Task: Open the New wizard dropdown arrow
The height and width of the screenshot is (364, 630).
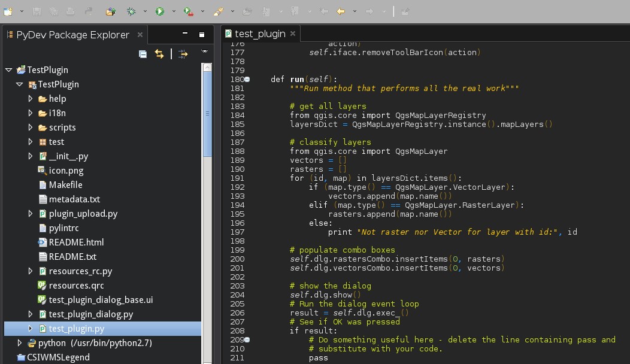Action: (x=22, y=11)
